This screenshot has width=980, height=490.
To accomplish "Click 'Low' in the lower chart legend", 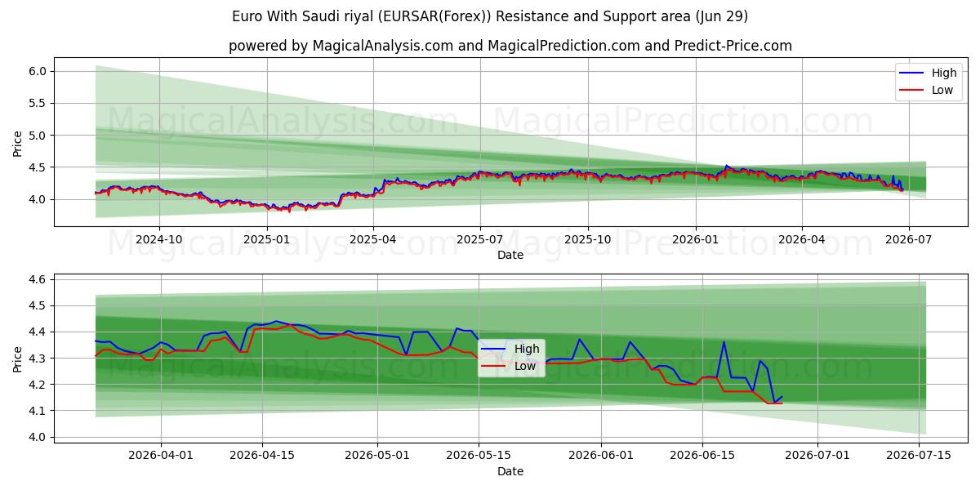I will tap(525, 366).
